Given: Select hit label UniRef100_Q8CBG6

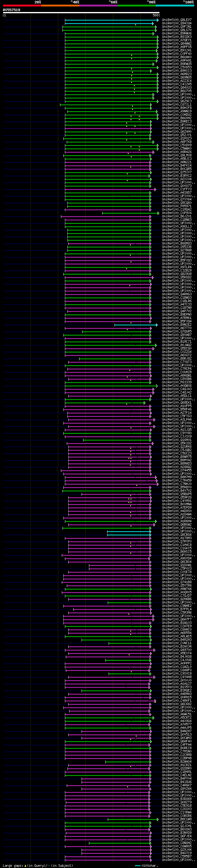Looking at the screenshot, I should coord(176,535).
